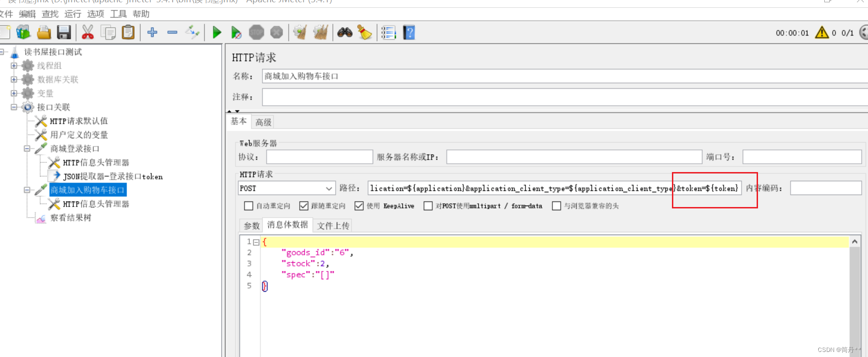Screen dimensions: 868x357
Task: Reset search with the brush icon
Action: (x=365, y=32)
